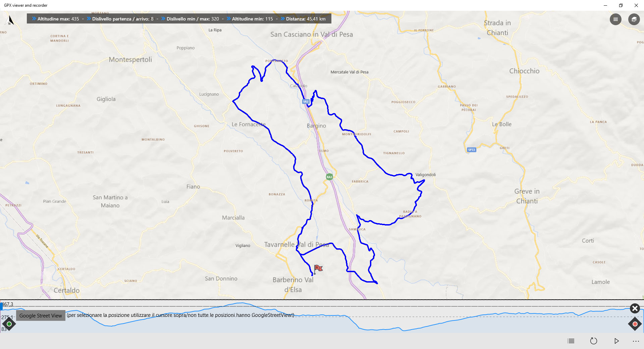This screenshot has height=349, width=644.
Task: Click the red end point marker
Action: pos(635,324)
